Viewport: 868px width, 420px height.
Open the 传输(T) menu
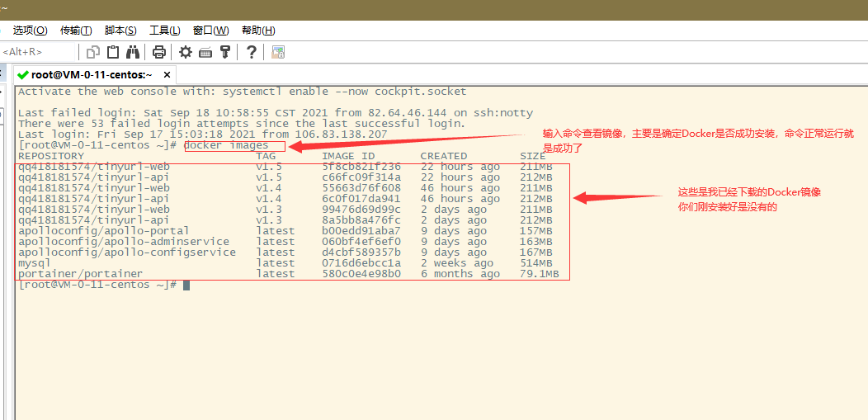(x=76, y=31)
